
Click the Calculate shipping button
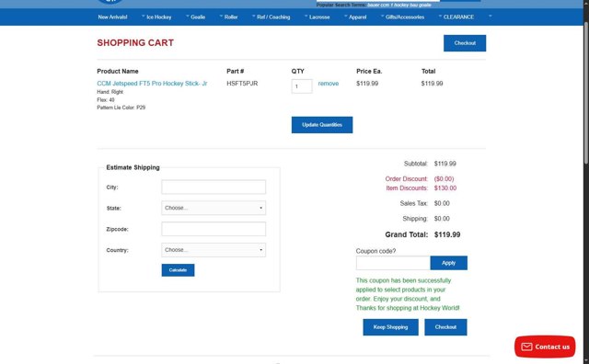[178, 270]
